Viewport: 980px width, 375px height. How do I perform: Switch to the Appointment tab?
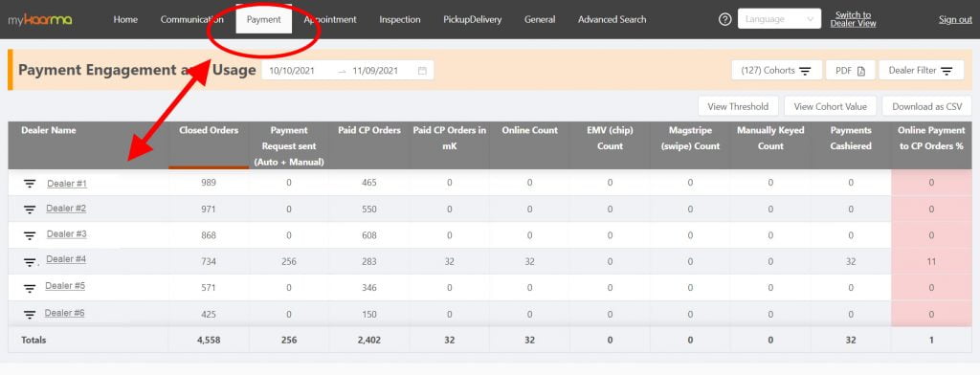point(330,19)
